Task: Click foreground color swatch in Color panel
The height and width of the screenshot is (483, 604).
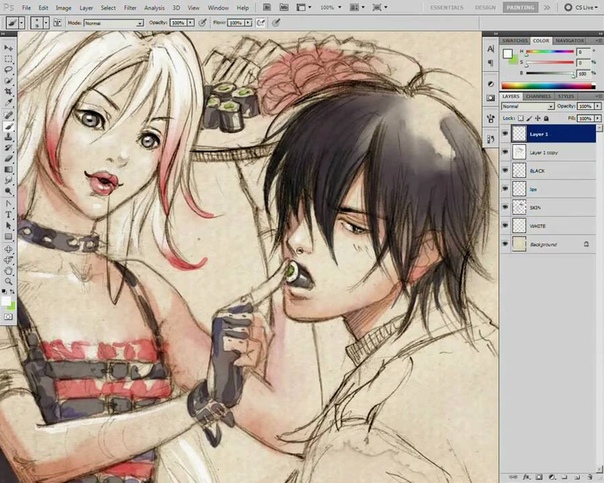Action: [508, 54]
